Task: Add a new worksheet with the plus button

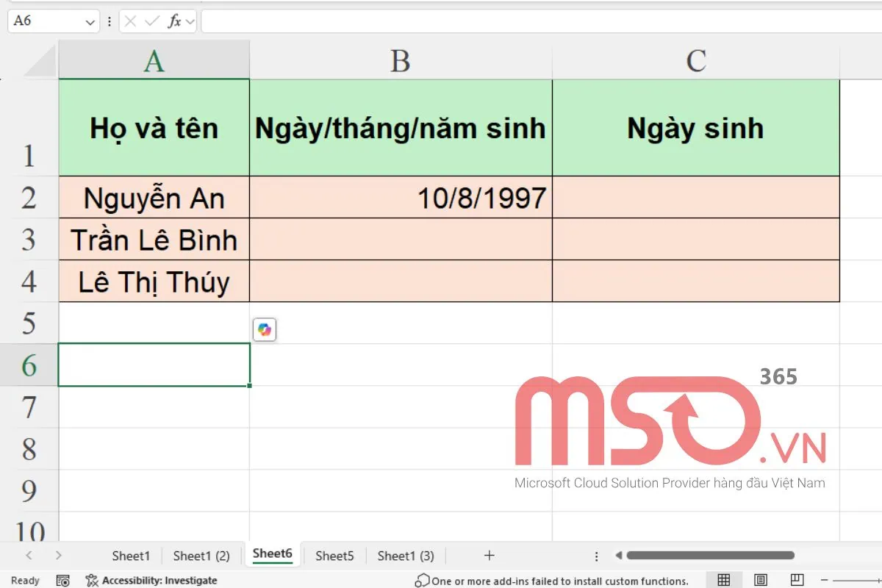Action: pyautogui.click(x=488, y=556)
